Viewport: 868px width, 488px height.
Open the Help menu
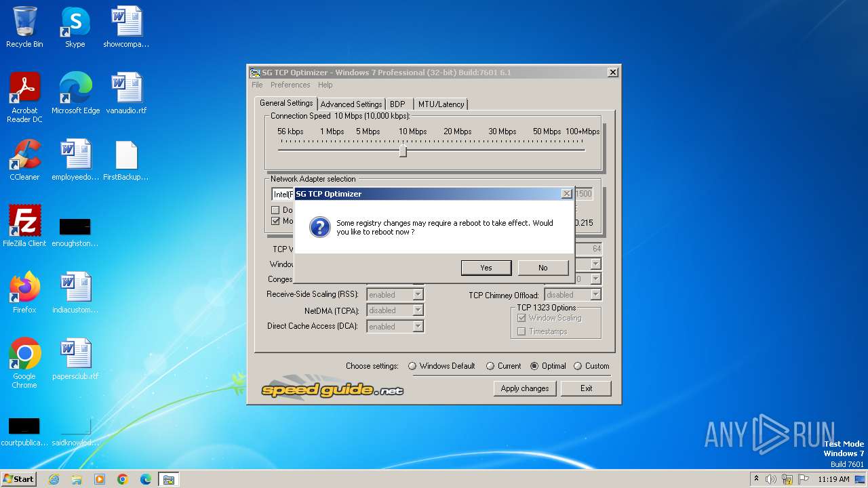325,85
